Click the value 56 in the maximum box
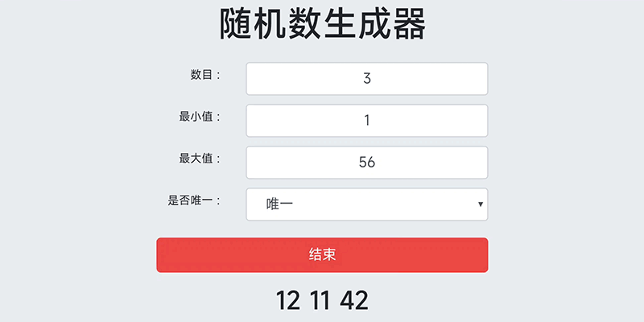The image size is (644, 322). [x=367, y=163]
